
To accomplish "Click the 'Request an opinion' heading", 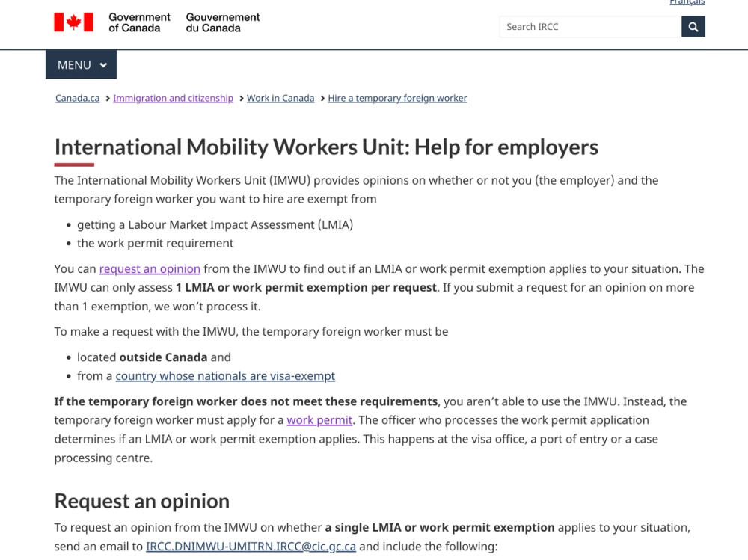I will tap(142, 502).
